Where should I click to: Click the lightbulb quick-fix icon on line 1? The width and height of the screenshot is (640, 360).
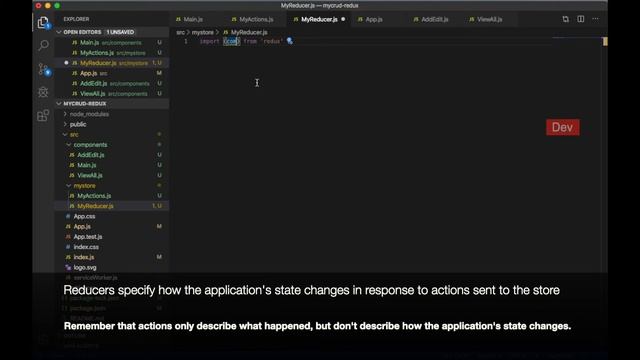tap(290, 41)
